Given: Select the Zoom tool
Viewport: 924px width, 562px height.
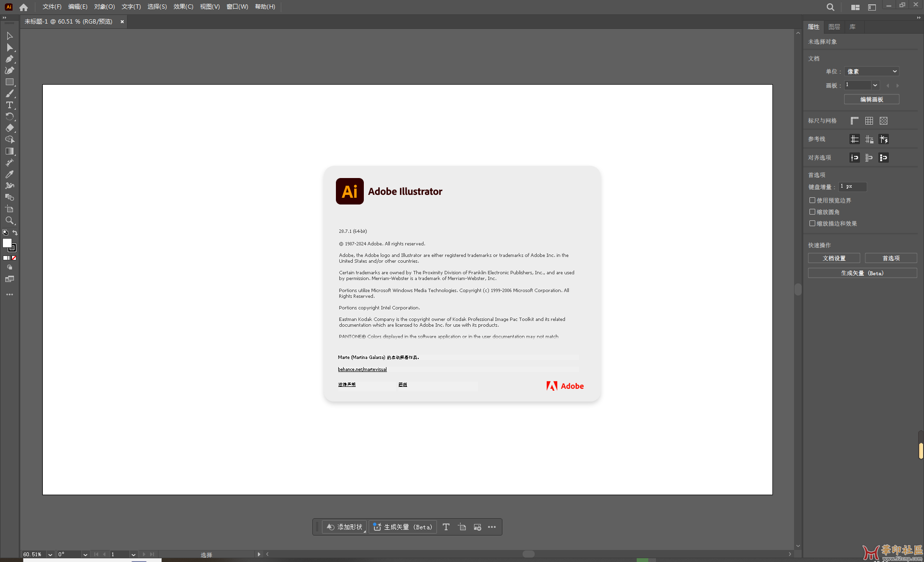Looking at the screenshot, I should click(9, 221).
